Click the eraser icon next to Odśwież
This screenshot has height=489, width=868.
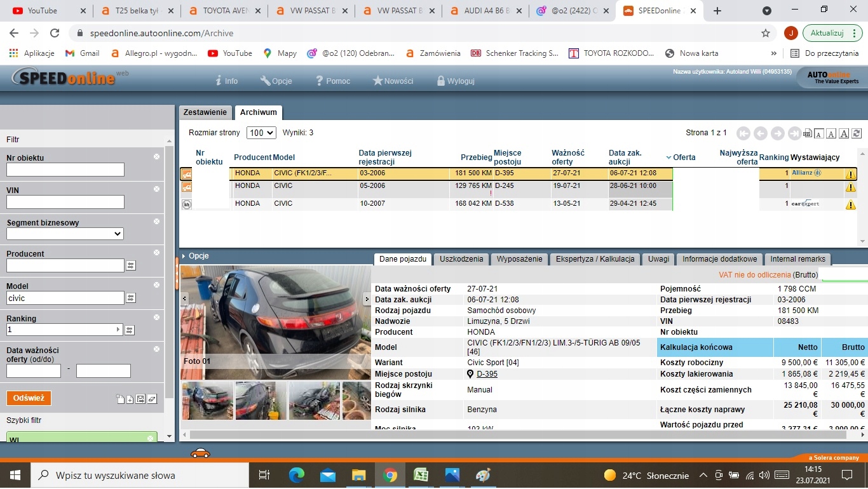152,399
